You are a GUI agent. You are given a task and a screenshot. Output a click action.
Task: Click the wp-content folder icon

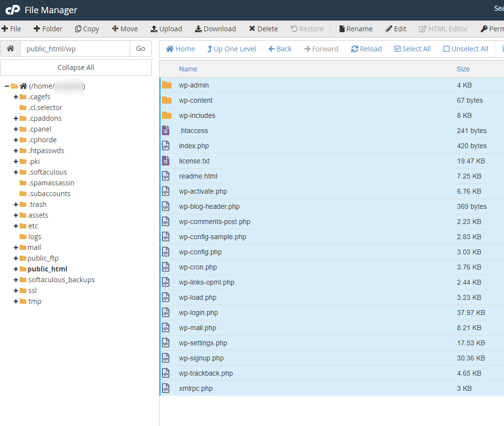[166, 100]
